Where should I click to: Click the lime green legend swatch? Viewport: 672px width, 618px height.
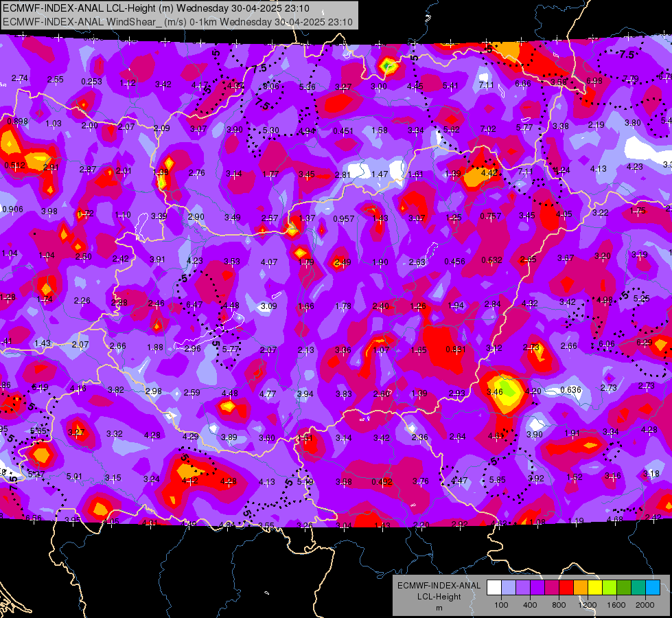[610, 587]
